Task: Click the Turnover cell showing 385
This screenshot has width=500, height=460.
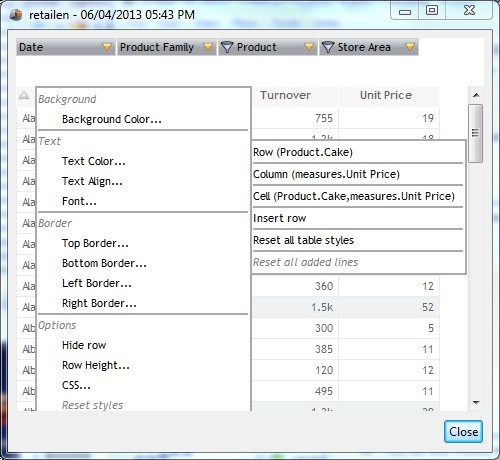Action: pos(295,349)
